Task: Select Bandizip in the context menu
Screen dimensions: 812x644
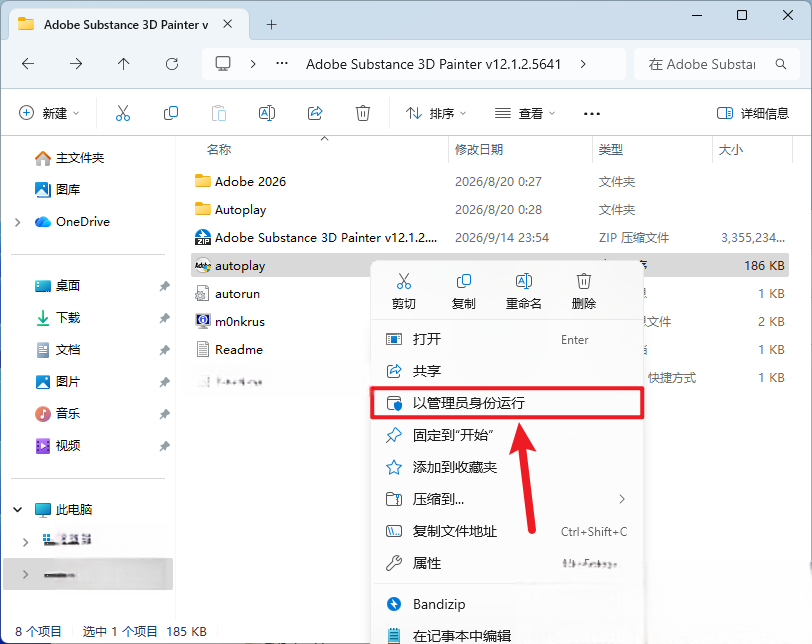Action: (507, 604)
